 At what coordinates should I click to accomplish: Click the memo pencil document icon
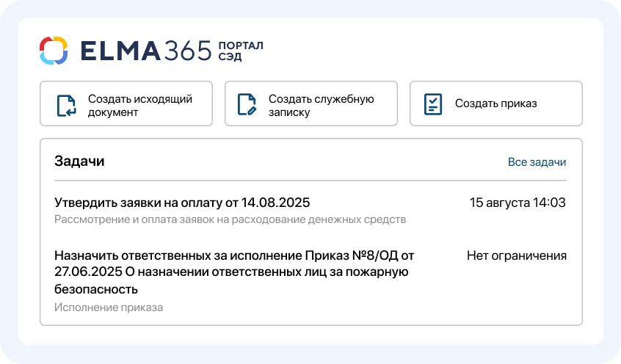click(247, 105)
